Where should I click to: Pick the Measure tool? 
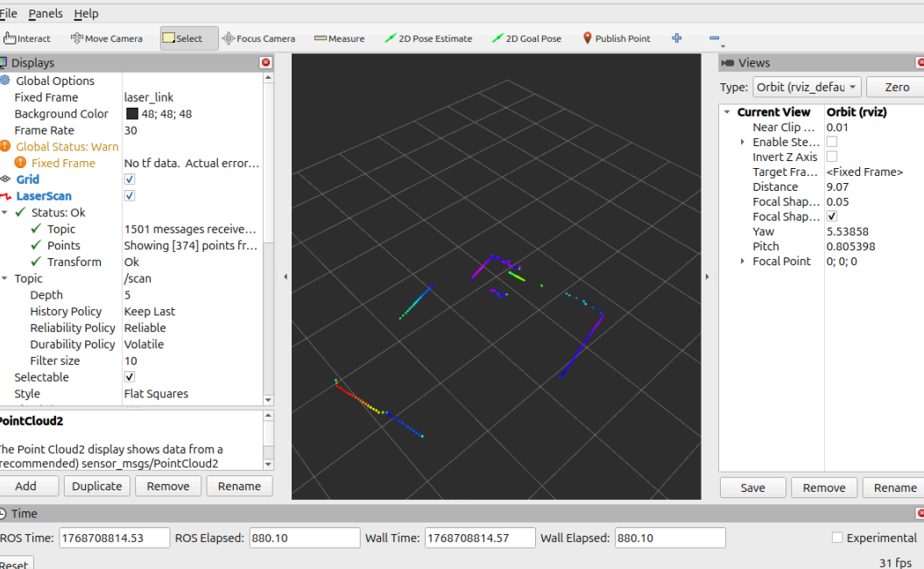pyautogui.click(x=340, y=39)
